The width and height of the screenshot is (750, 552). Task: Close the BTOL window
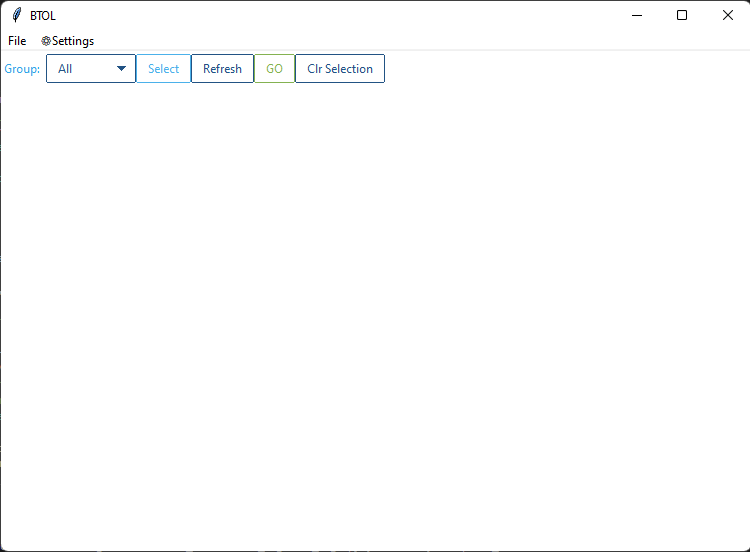click(x=727, y=15)
